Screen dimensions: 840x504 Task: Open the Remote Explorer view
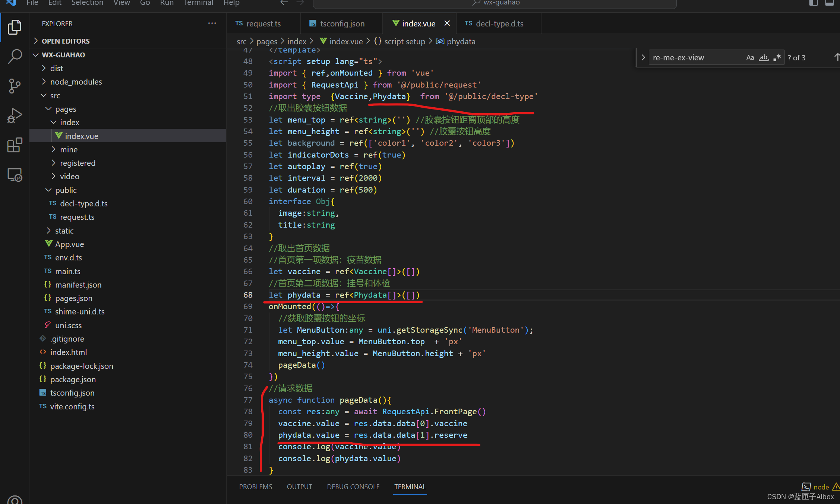tap(15, 174)
